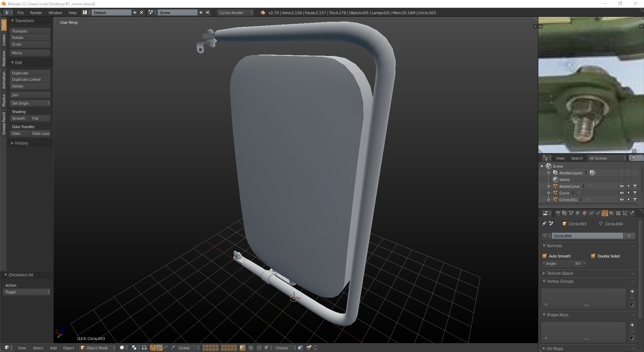Open the Global orientation dropdown
644x352 pixels.
[189, 348]
